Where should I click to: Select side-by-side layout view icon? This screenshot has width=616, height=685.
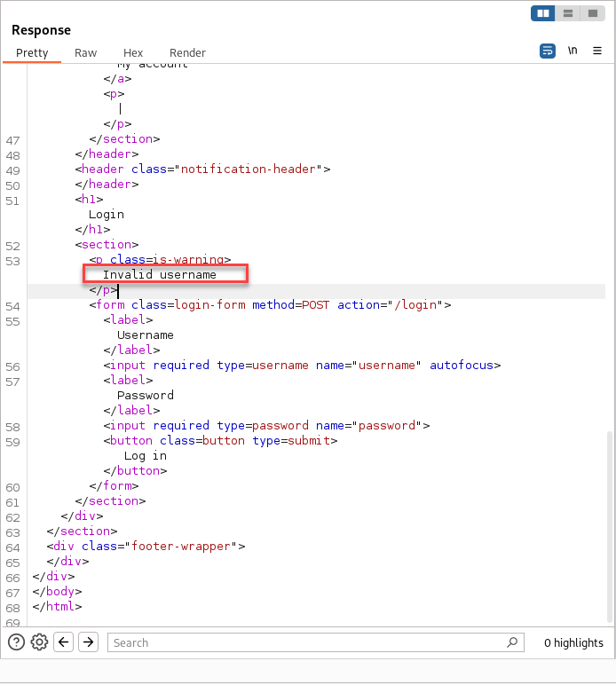click(543, 13)
